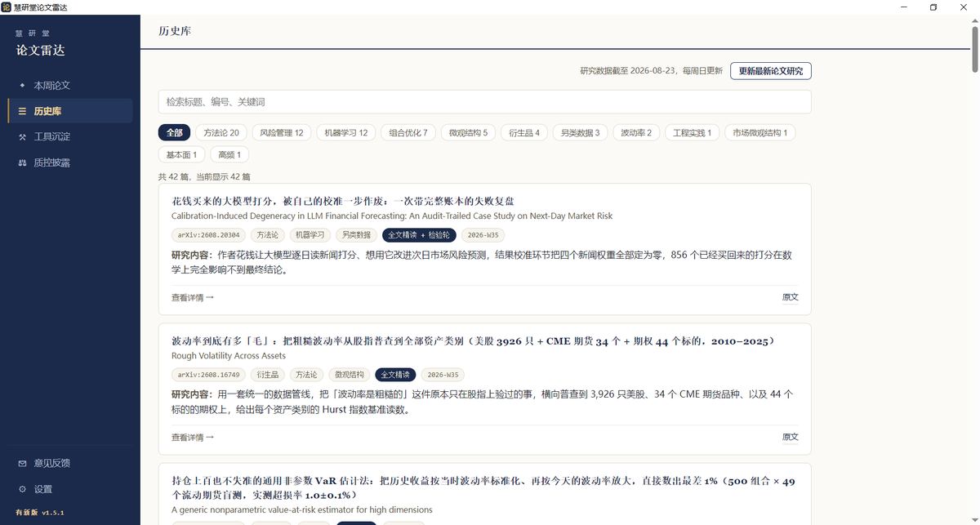Click the 全文精读 + 检验轮 badge
This screenshot has height=525, width=980.
click(419, 235)
